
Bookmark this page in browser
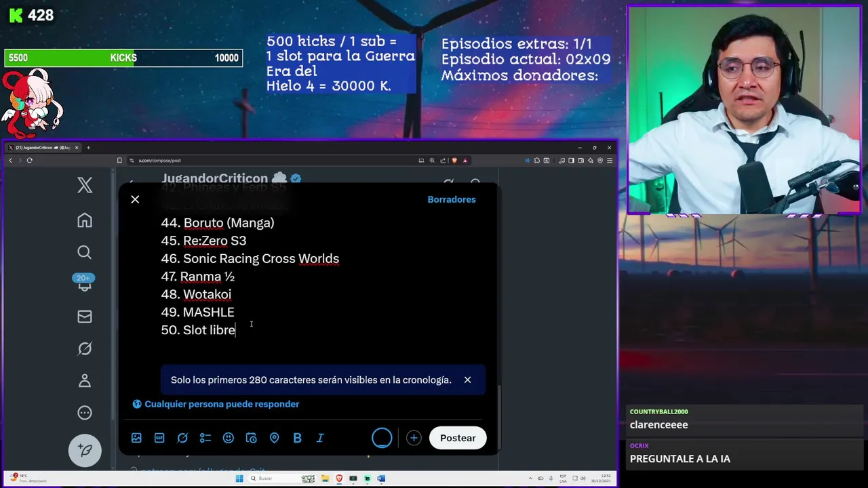click(119, 161)
